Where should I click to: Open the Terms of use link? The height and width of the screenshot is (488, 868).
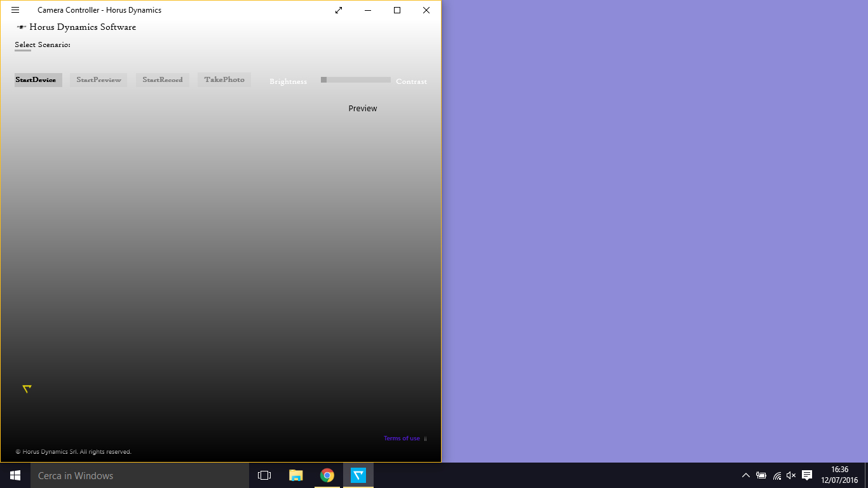tap(402, 438)
